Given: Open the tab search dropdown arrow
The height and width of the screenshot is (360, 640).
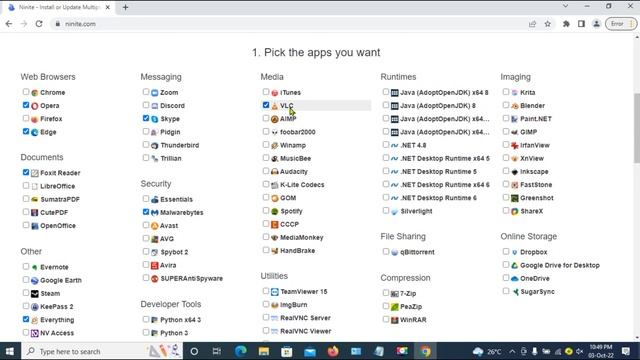Looking at the screenshot, I should 565,6.
